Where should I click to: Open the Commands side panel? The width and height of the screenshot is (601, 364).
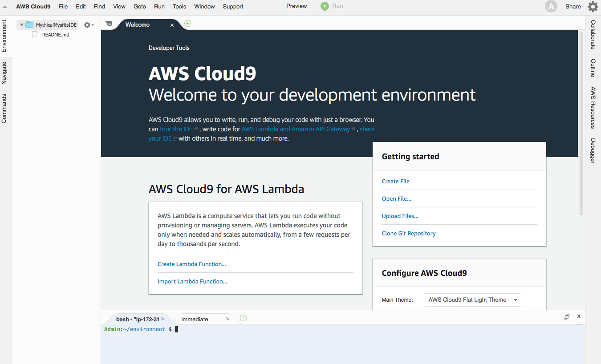(x=4, y=108)
